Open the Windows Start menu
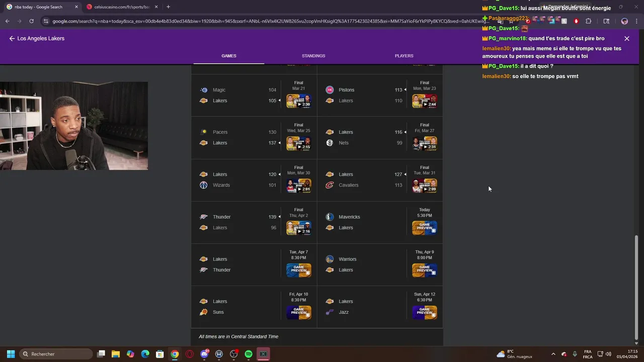 (11, 354)
